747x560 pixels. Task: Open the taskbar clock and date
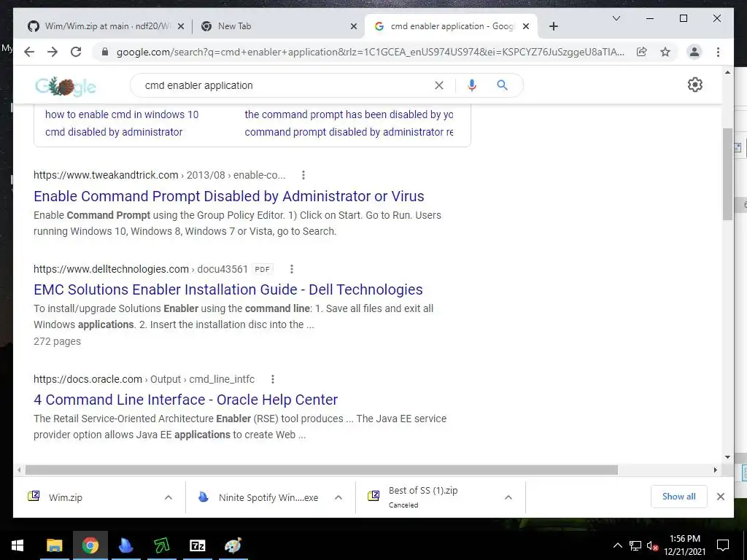tap(685, 545)
